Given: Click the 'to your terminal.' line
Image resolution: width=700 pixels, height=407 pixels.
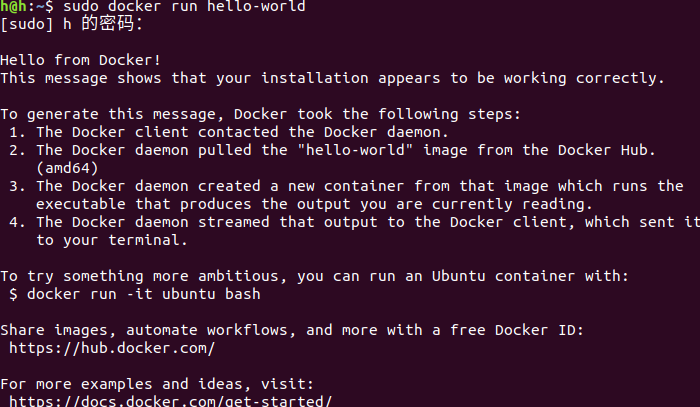Looking at the screenshot, I should [x=112, y=240].
